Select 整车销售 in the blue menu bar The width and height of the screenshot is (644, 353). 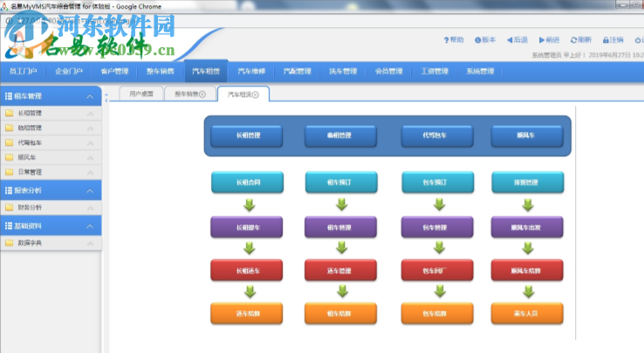click(x=161, y=71)
